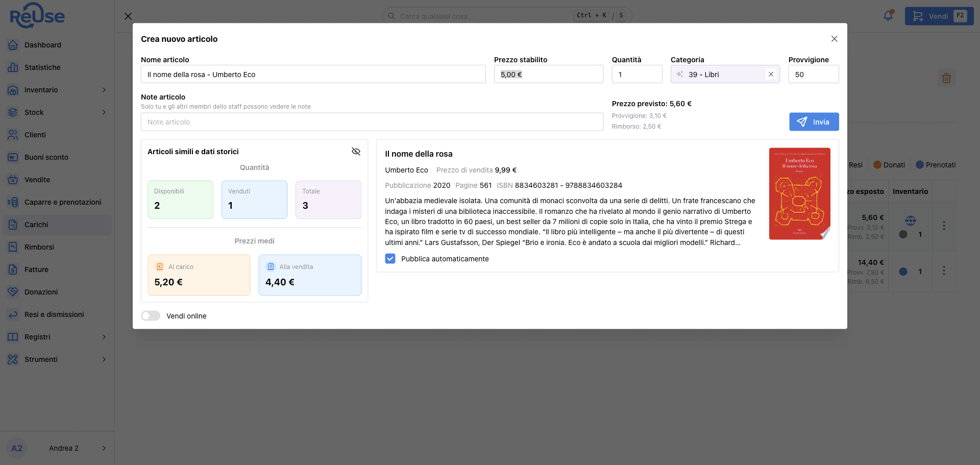Toggle the Prenotati legend filter
Image resolution: width=980 pixels, height=465 pixels.
point(936,165)
